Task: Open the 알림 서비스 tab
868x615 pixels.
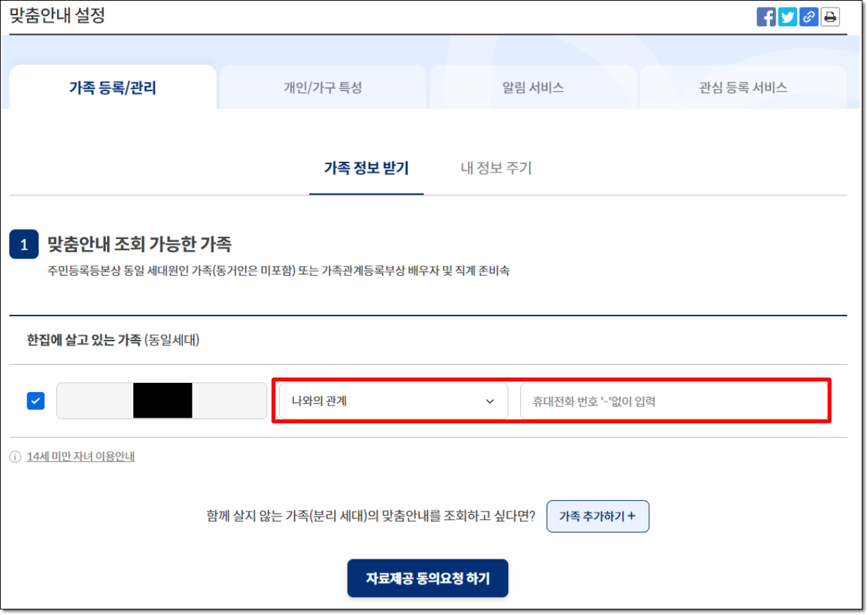Action: click(x=533, y=88)
